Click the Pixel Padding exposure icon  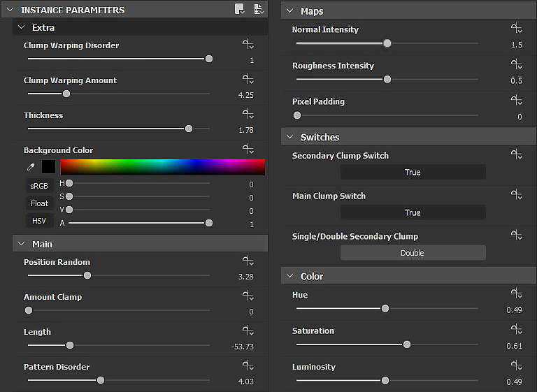tap(516, 101)
